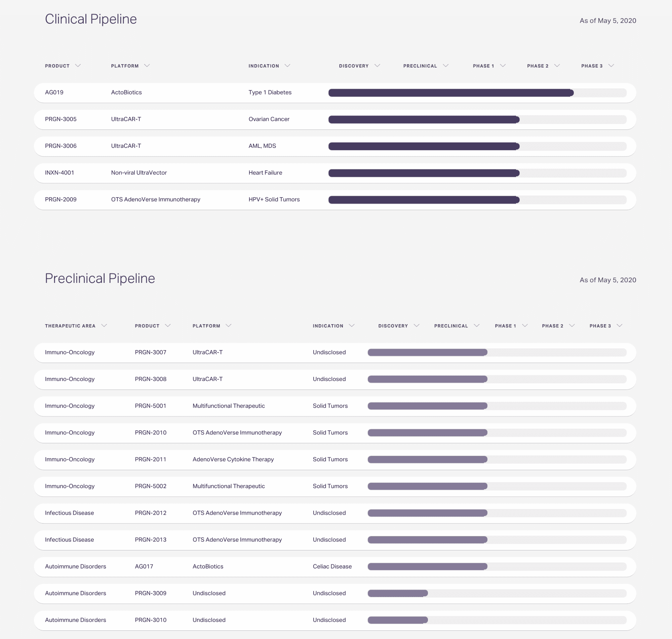Select the PRGN-3009 product name

coord(151,593)
